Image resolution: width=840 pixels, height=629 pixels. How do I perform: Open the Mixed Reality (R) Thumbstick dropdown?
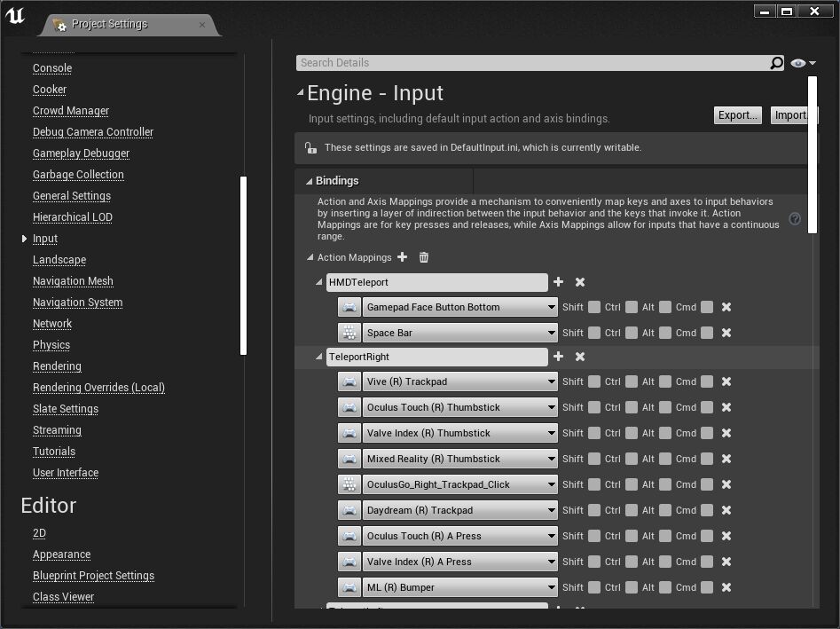pyautogui.click(x=459, y=459)
